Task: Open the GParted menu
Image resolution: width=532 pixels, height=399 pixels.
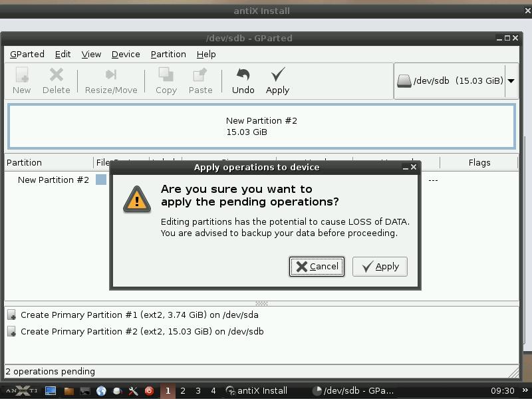Action: point(27,55)
